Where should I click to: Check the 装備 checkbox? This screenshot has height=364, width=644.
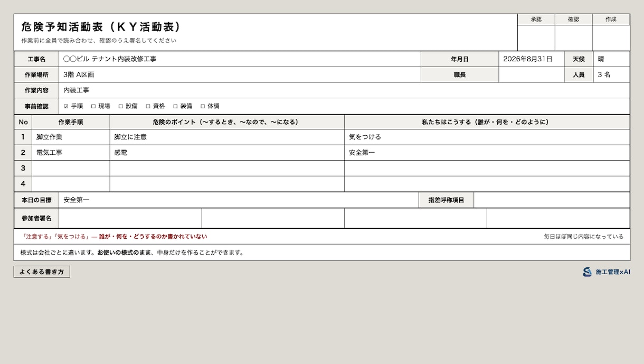176,106
